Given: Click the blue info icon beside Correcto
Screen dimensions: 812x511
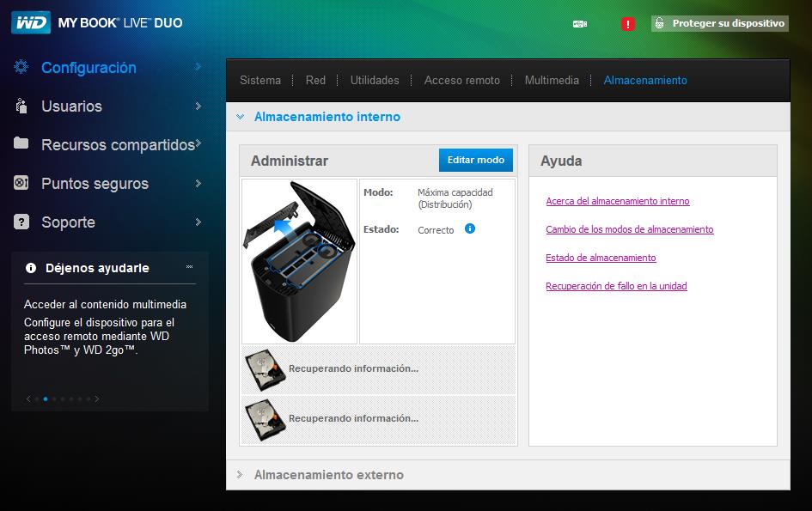Looking at the screenshot, I should (x=470, y=229).
